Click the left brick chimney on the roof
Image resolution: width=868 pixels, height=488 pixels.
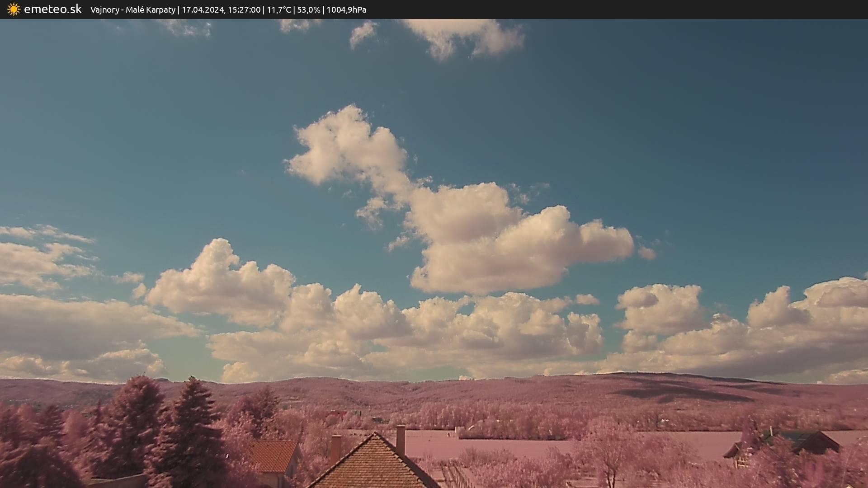click(x=335, y=448)
